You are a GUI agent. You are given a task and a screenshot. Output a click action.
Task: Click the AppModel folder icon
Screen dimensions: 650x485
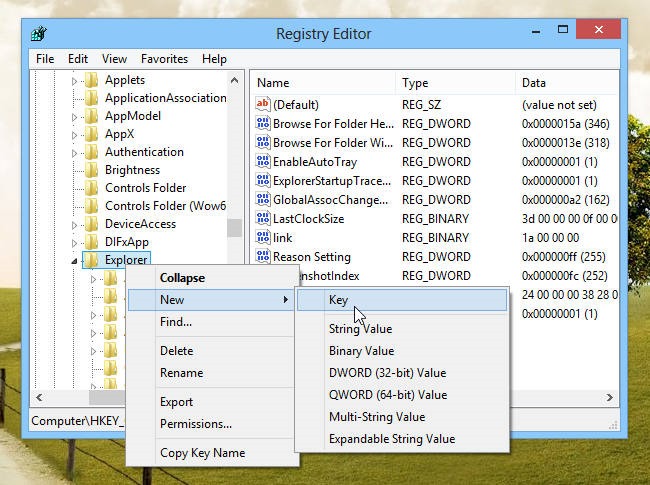(92, 116)
